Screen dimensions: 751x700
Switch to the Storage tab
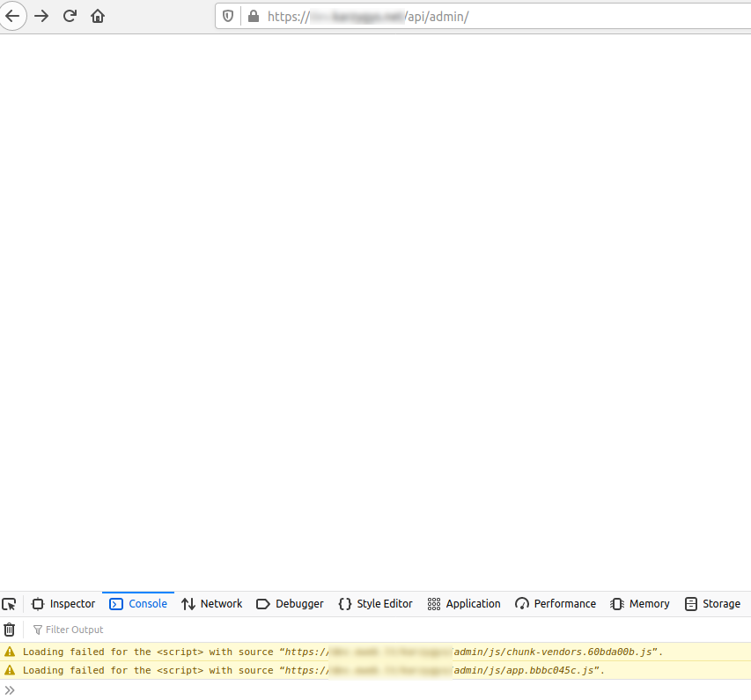point(712,603)
